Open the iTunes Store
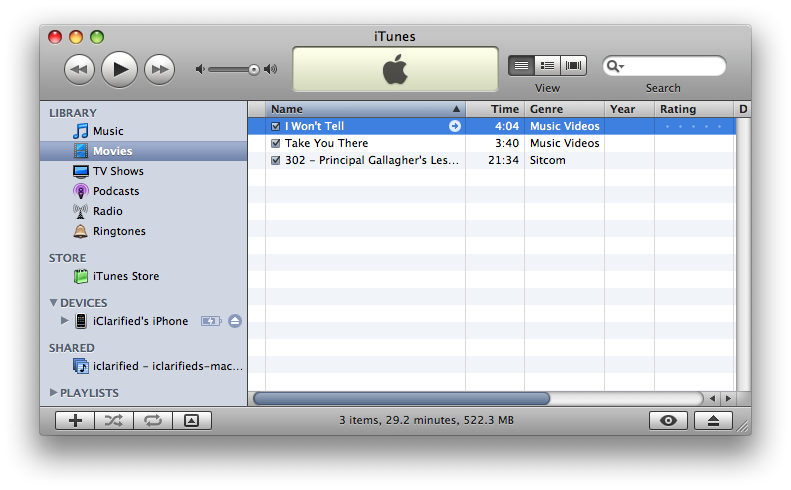This screenshot has width=791, height=490. [125, 276]
